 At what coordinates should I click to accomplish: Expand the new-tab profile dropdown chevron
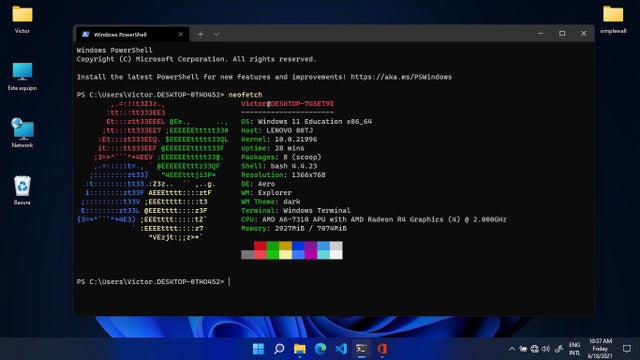click(x=216, y=34)
